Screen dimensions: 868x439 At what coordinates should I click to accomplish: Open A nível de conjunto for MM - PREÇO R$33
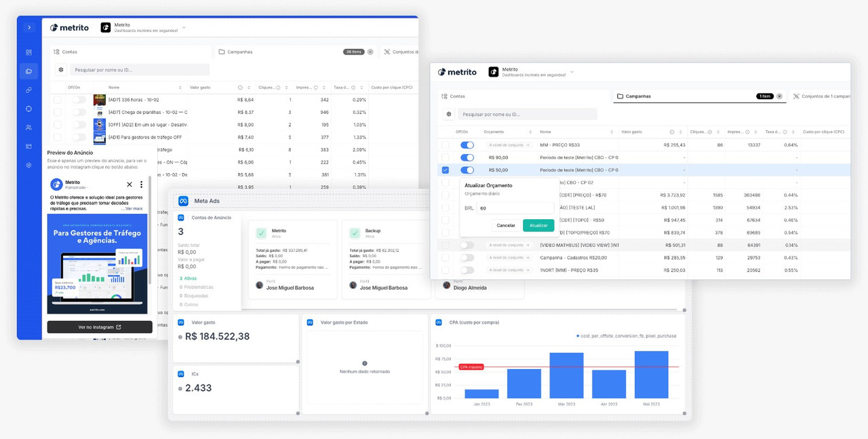point(509,145)
